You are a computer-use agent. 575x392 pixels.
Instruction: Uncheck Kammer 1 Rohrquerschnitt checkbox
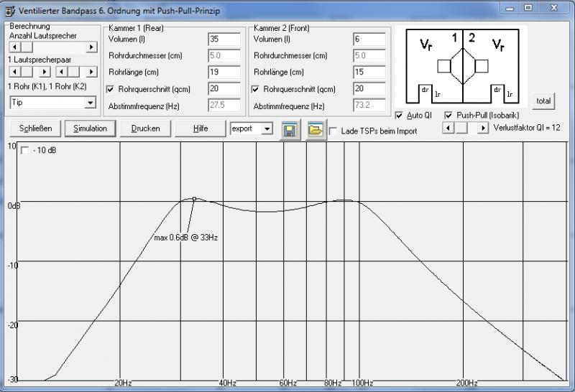pyautogui.click(x=110, y=90)
